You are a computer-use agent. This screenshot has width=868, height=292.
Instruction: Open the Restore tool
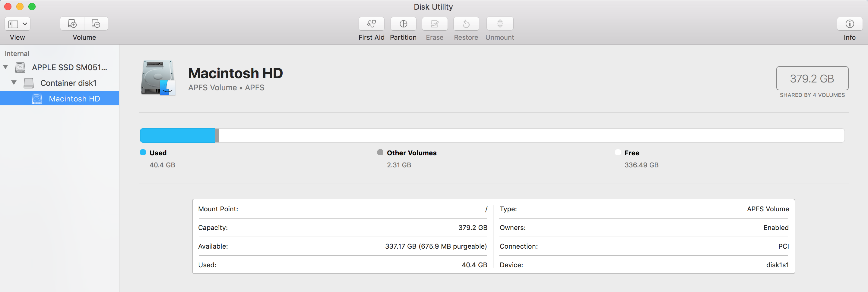click(x=466, y=24)
